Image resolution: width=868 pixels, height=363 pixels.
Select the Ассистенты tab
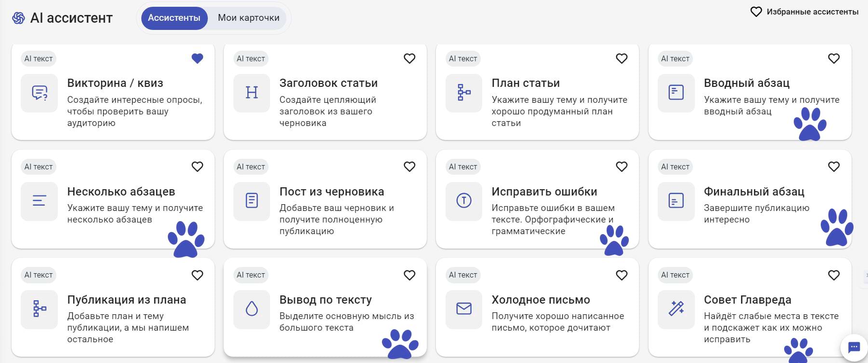pos(174,18)
